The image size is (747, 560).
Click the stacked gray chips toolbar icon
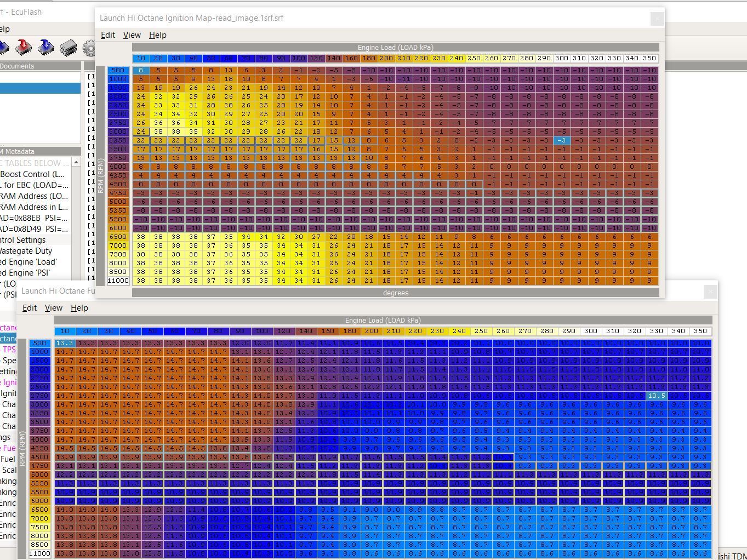click(69, 48)
